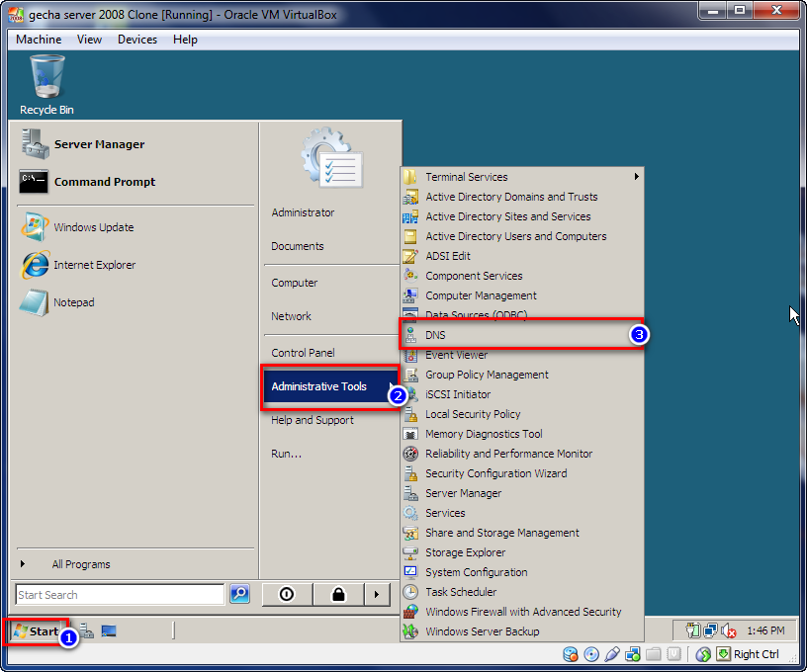Click the Start button on the taskbar
The height and width of the screenshot is (672, 807).
point(36,630)
